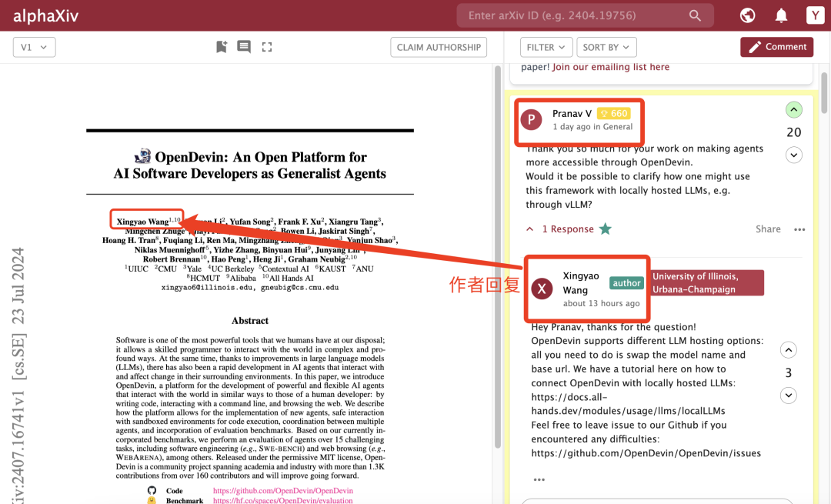The image size is (831, 504).
Task: Toggle the comments speech bubble icon
Action: (244, 47)
